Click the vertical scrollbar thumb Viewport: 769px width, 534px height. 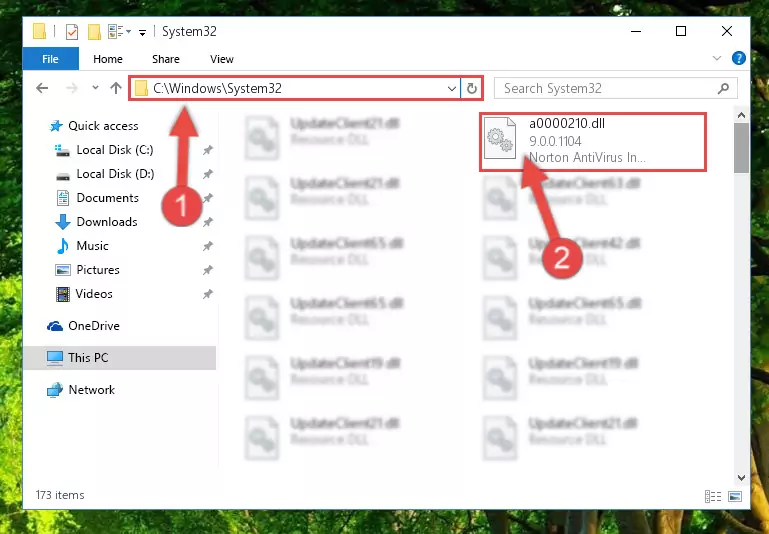(x=742, y=148)
